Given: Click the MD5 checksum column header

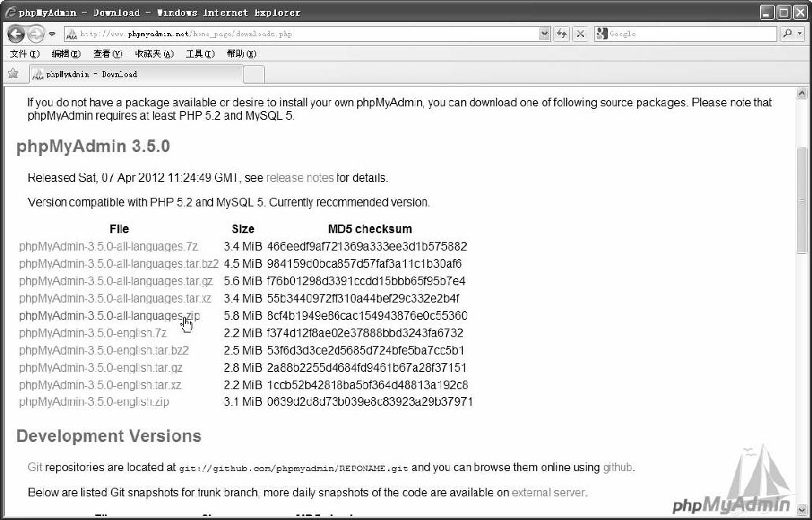Looking at the screenshot, I should 370,229.
